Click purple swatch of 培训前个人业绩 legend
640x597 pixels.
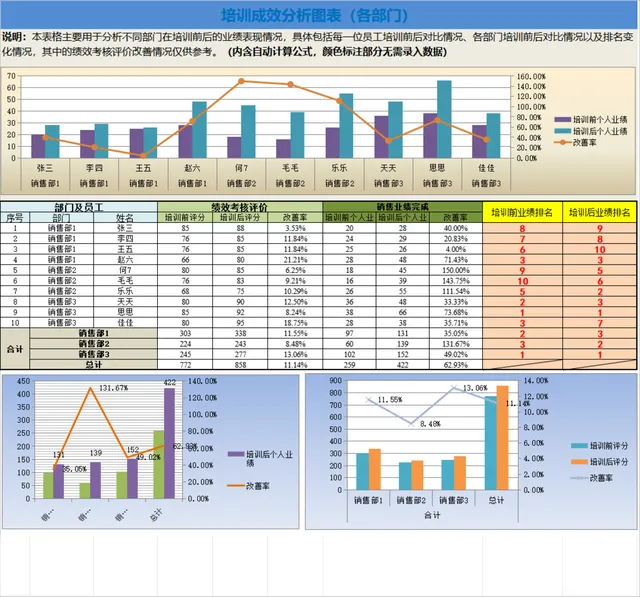[562, 120]
